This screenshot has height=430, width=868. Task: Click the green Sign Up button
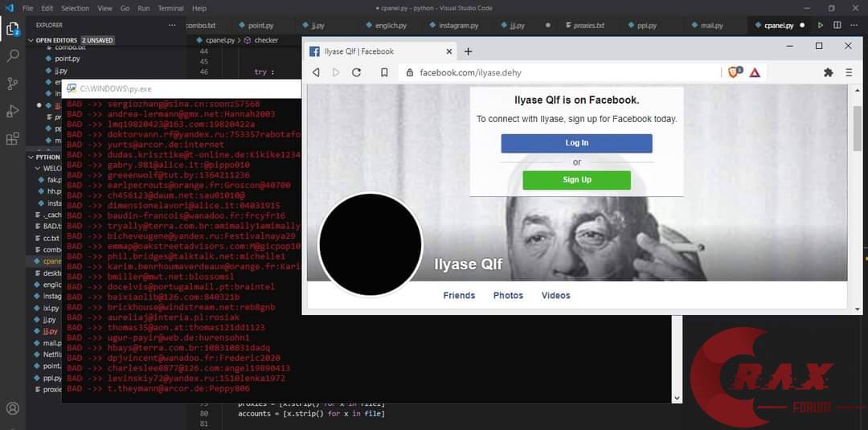(576, 180)
